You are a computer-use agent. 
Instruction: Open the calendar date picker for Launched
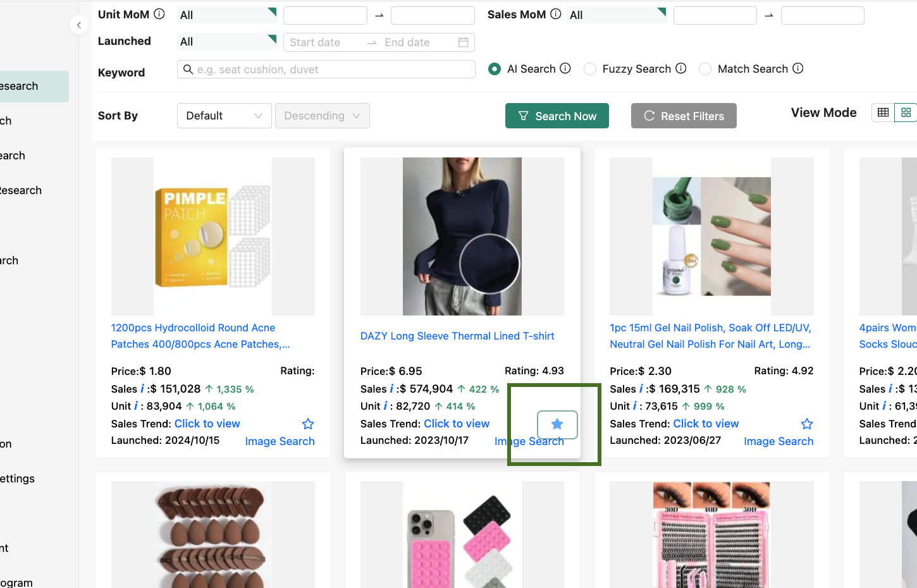[463, 42]
